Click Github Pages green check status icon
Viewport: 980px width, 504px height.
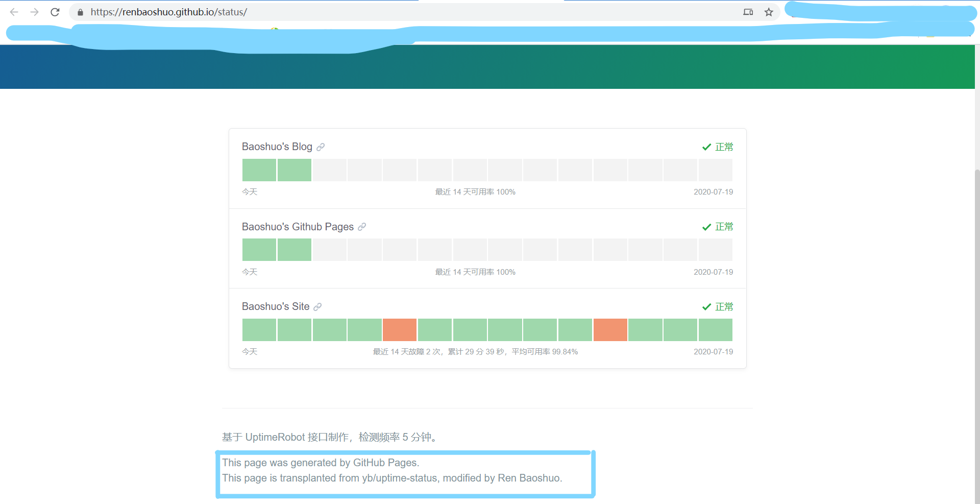pos(706,227)
